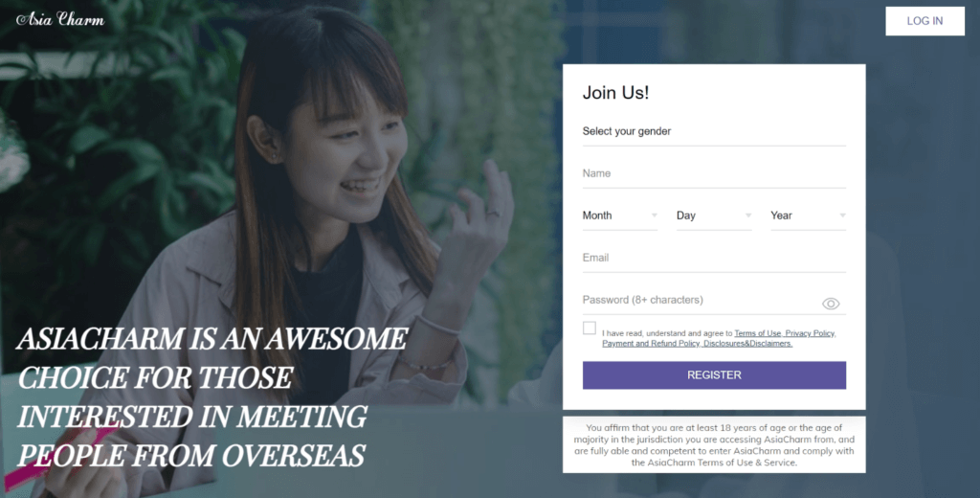Open the Day dropdown

[714, 215]
